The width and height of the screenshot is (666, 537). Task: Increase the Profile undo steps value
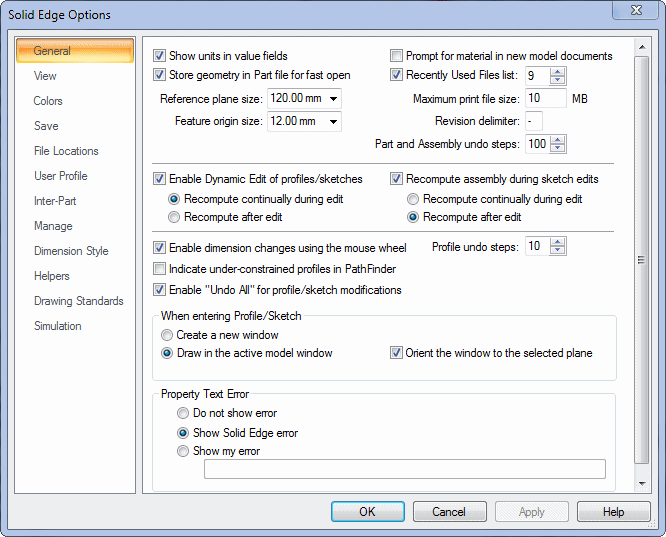(558, 242)
